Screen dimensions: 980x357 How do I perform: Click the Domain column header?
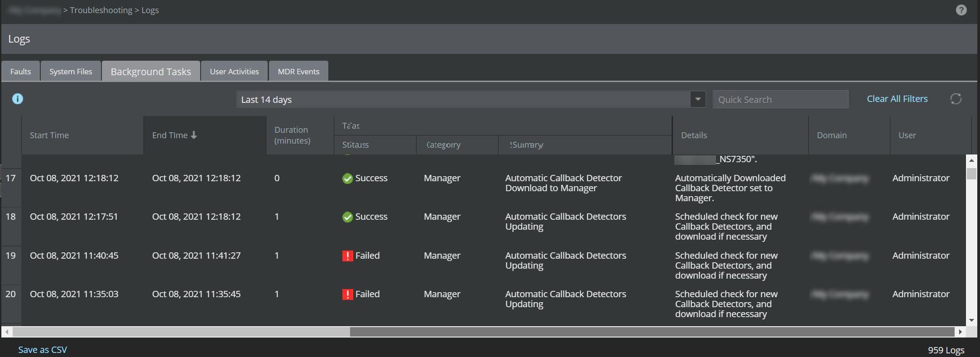tap(849, 135)
